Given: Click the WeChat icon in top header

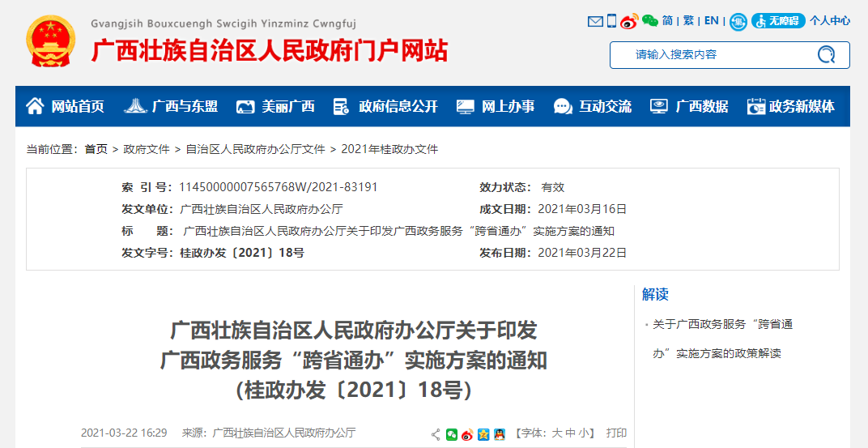Looking at the screenshot, I should coord(650,21).
